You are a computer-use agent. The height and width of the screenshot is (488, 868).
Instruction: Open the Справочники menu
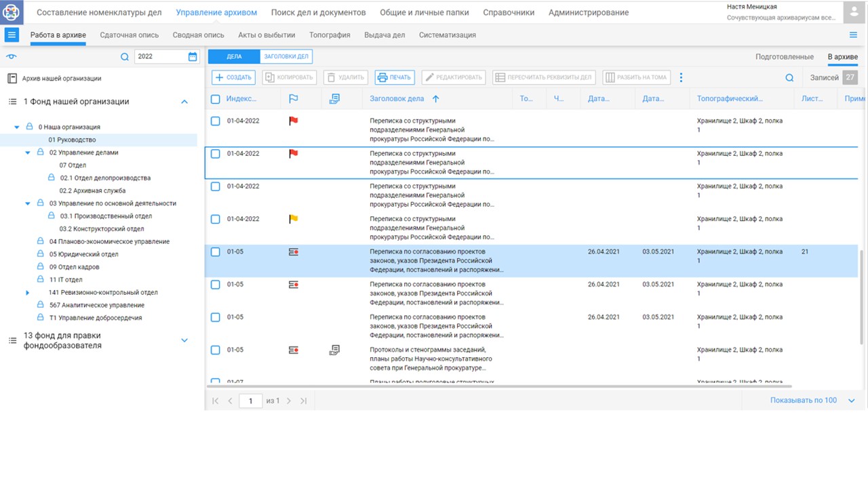(x=509, y=12)
